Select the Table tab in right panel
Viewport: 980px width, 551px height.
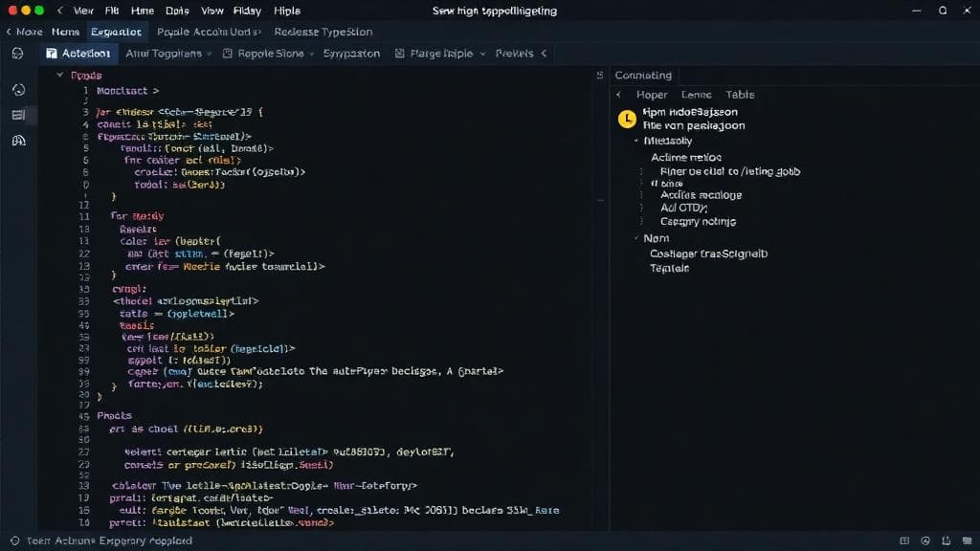(739, 95)
